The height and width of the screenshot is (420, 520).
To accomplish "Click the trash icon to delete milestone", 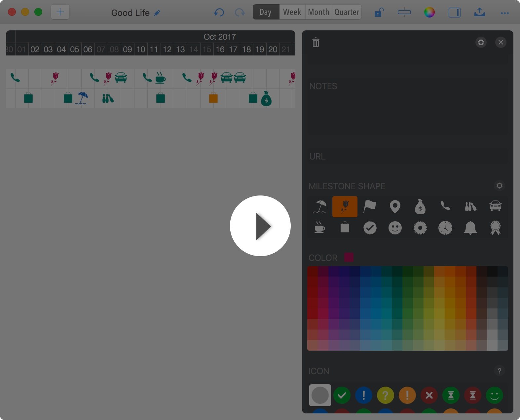I will pyautogui.click(x=316, y=42).
